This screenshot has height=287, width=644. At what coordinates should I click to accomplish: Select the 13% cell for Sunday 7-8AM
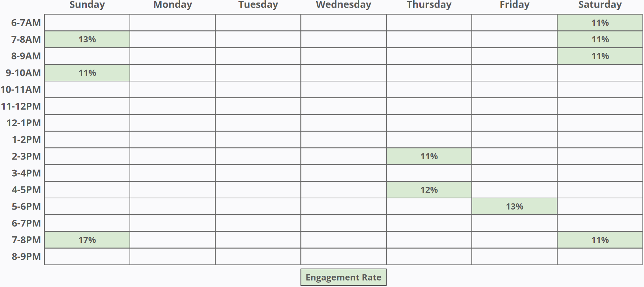tap(87, 39)
